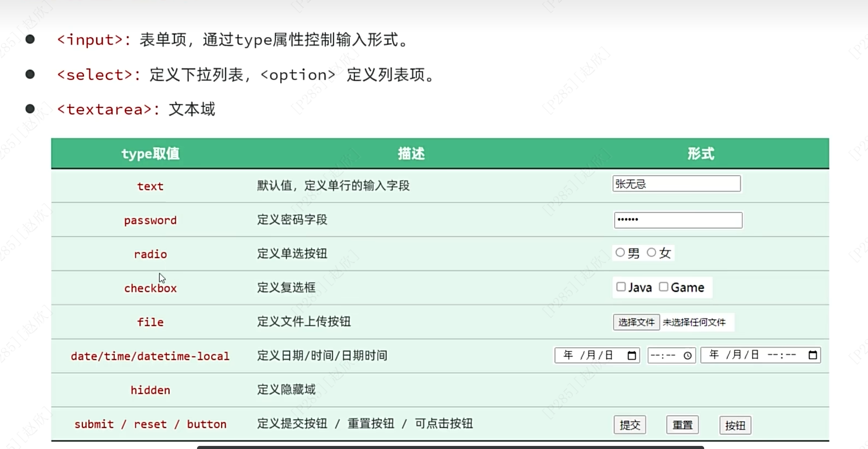
Task: Click the 形式 column header
Action: pyautogui.click(x=701, y=153)
